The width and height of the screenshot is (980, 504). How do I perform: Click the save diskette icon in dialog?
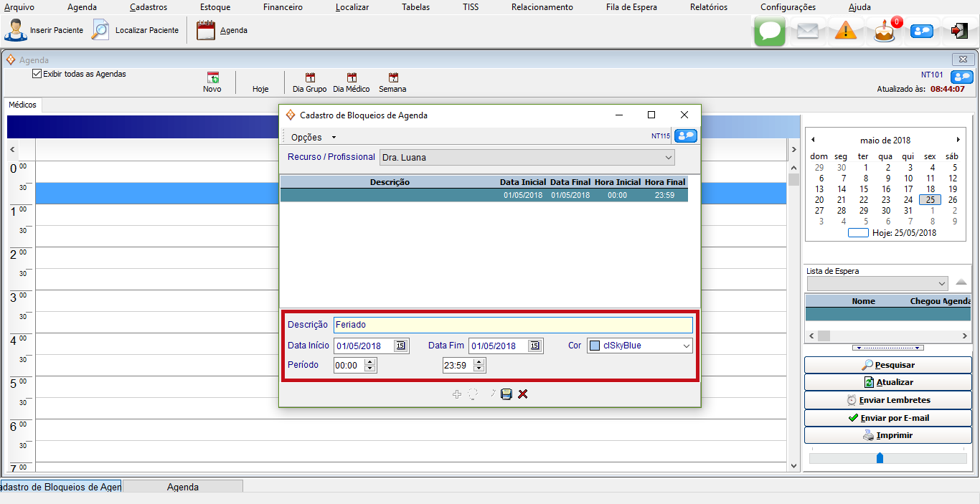click(506, 394)
